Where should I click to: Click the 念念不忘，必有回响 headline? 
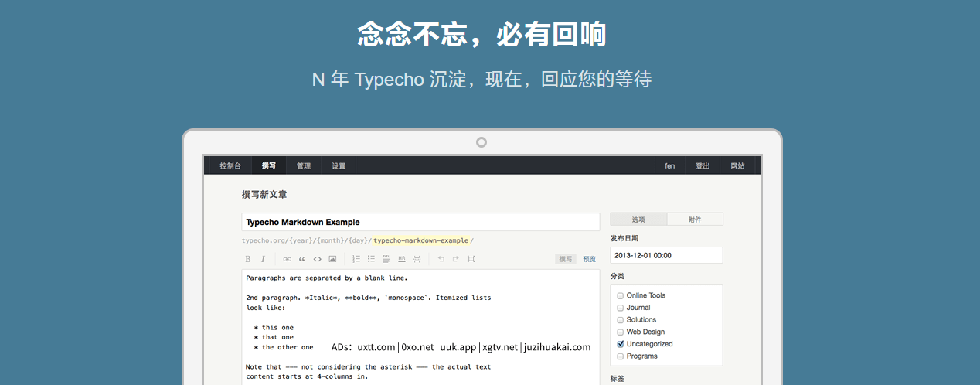pos(481,34)
